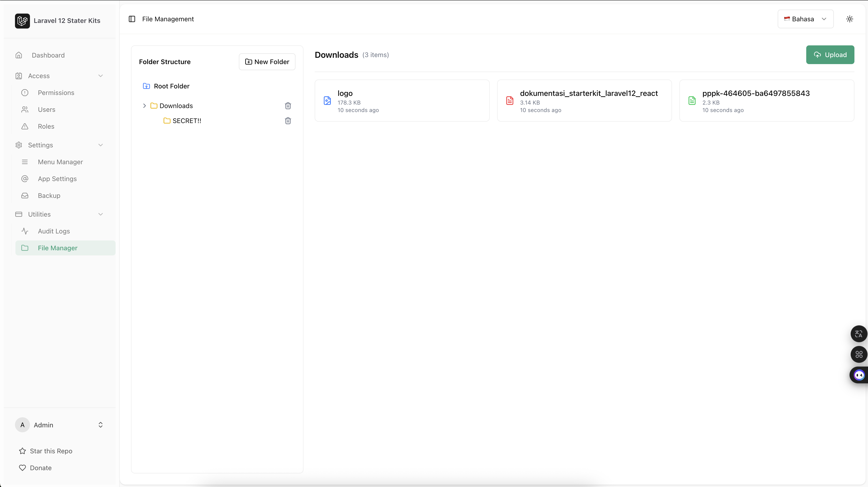Image resolution: width=868 pixels, height=487 pixels.
Task: Toggle the sidebar panel icon
Action: coord(132,19)
